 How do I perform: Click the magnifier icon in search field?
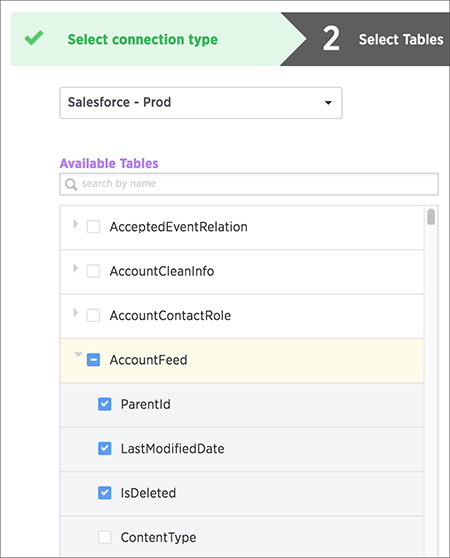(x=71, y=184)
